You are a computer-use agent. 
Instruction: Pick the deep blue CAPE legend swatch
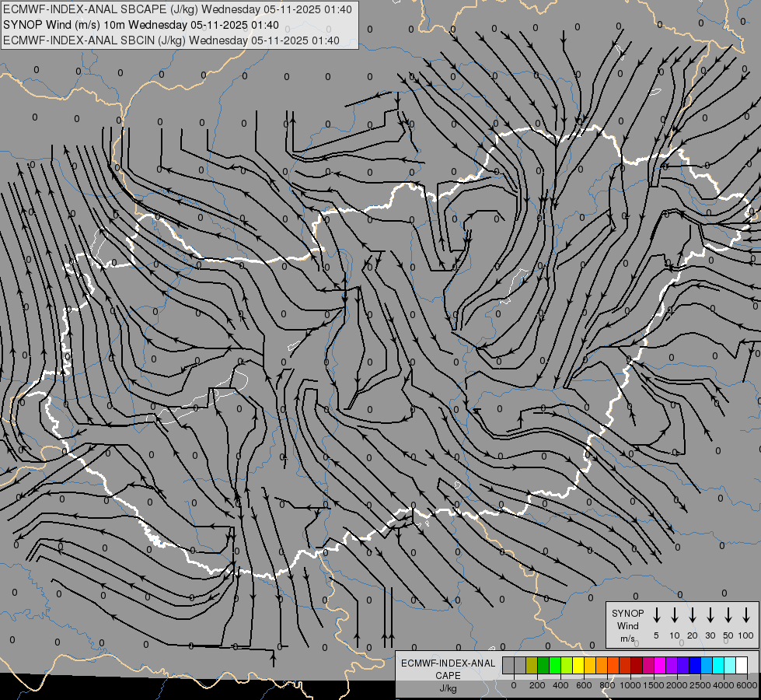click(696, 665)
